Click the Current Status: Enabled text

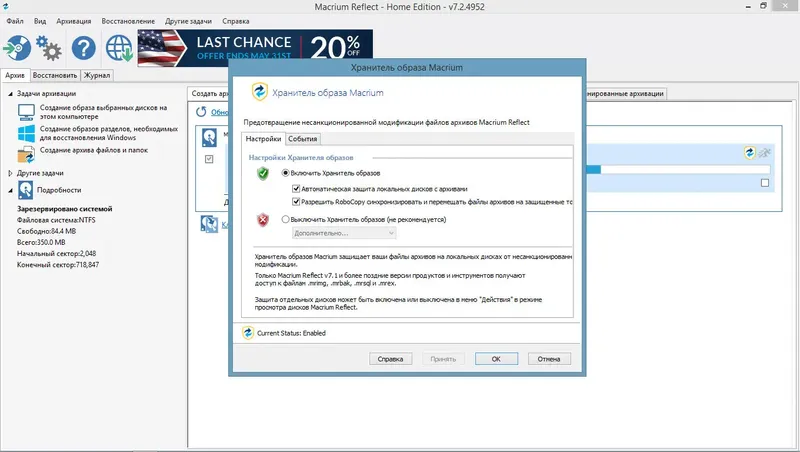[291, 333]
